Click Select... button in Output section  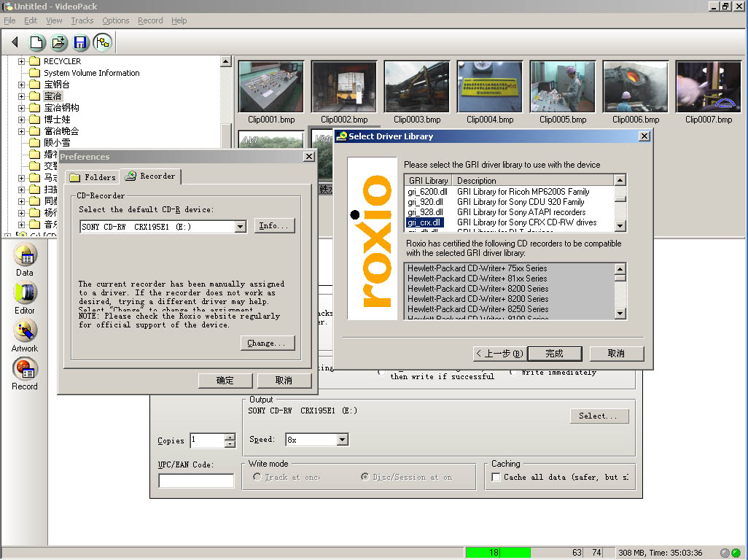pos(599,416)
